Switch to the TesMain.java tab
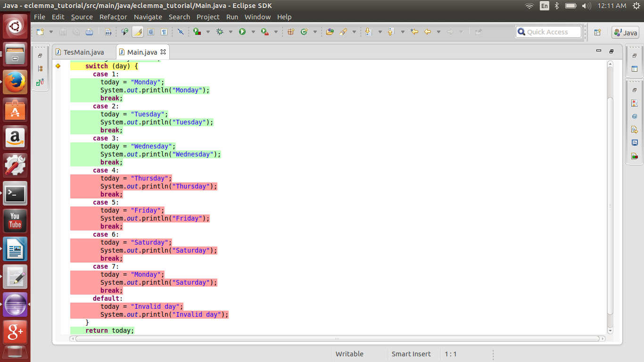Viewport: 644px width, 362px height. pyautogui.click(x=84, y=52)
